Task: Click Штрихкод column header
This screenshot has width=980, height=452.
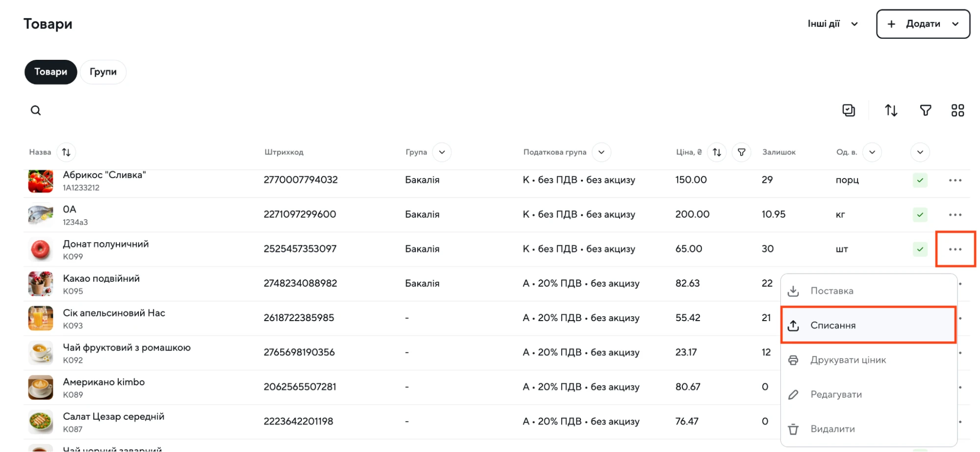Action: [x=284, y=152]
